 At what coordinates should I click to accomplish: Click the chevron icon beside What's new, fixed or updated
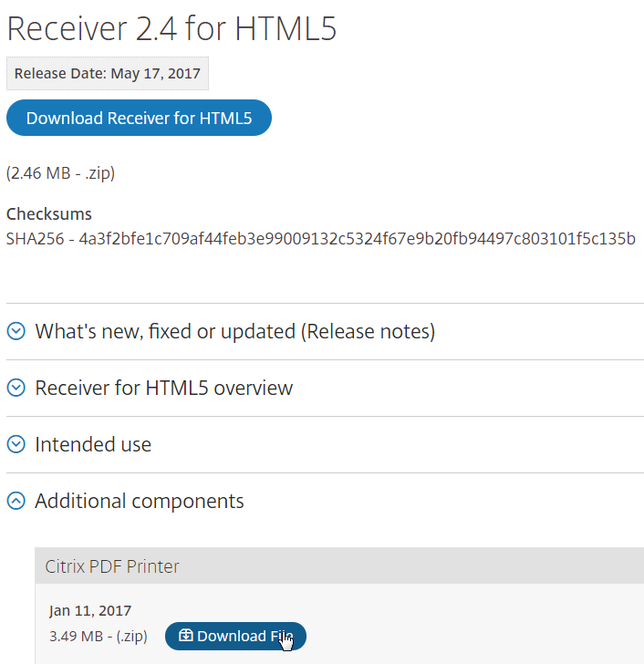click(x=16, y=331)
